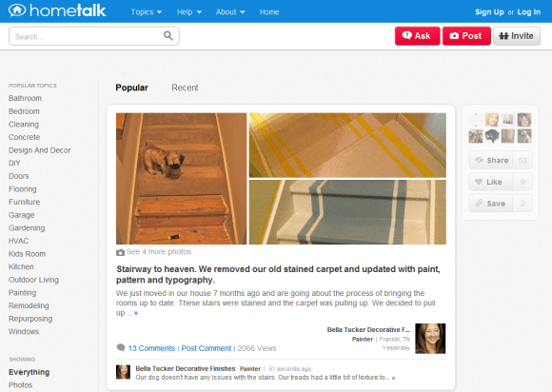The width and height of the screenshot is (552, 392).
Task: Save the post with the paperclip button
Action: point(491,204)
